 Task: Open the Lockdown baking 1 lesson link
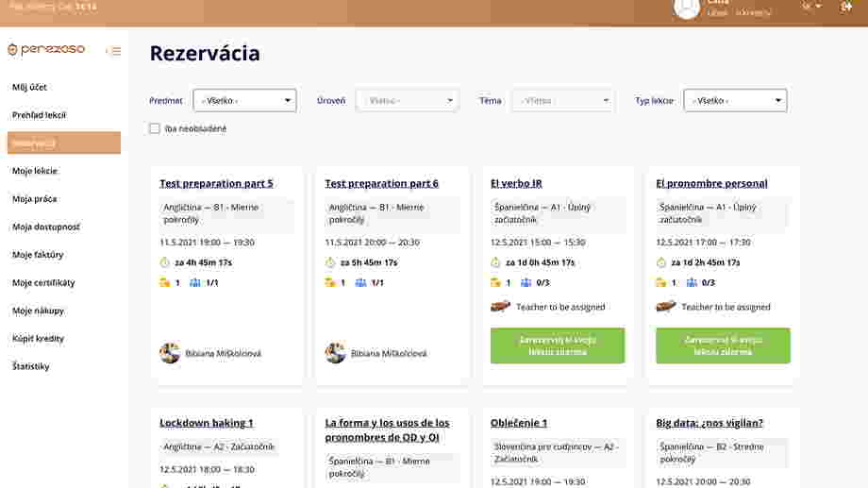pyautogui.click(x=207, y=423)
